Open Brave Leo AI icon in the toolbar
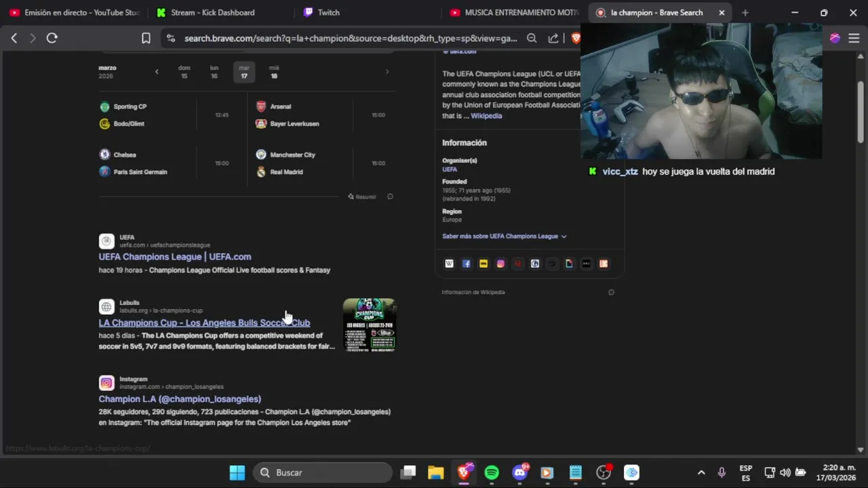The image size is (868, 488). tap(835, 39)
